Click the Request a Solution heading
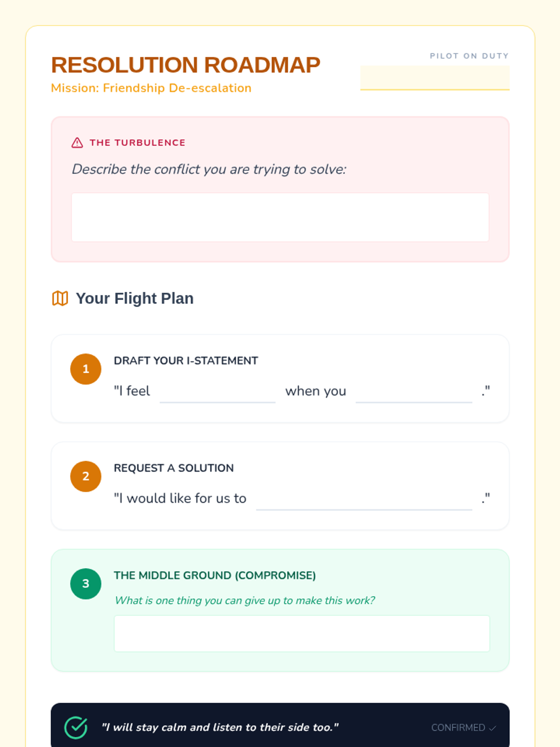The height and width of the screenshot is (747, 560). pos(174,468)
